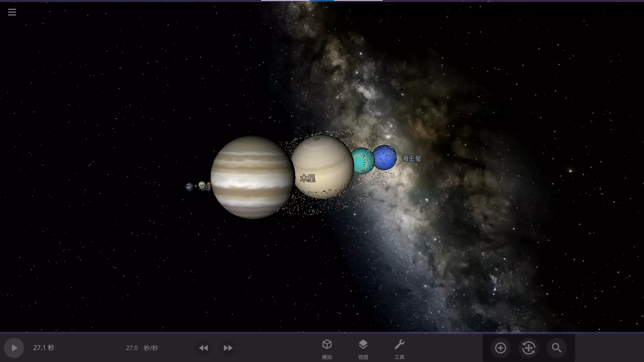This screenshot has width=644, height=362.
Task: Click the blue progress bar at top
Action: click(x=322, y=1)
